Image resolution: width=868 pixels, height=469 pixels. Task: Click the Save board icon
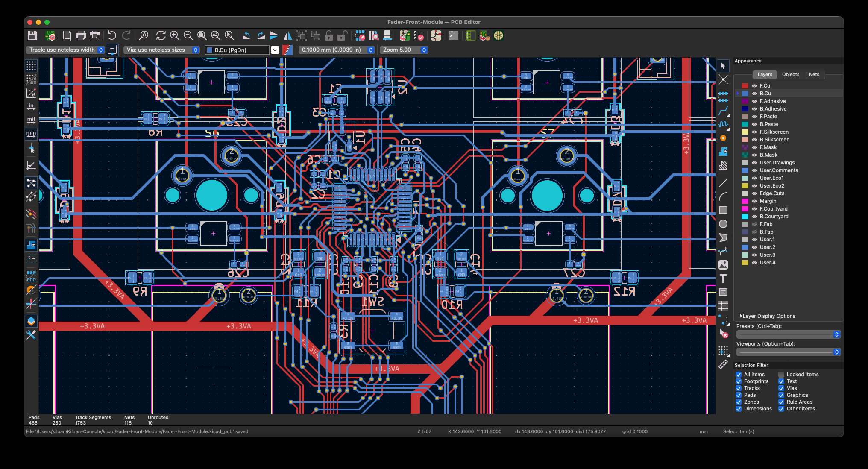coord(32,35)
